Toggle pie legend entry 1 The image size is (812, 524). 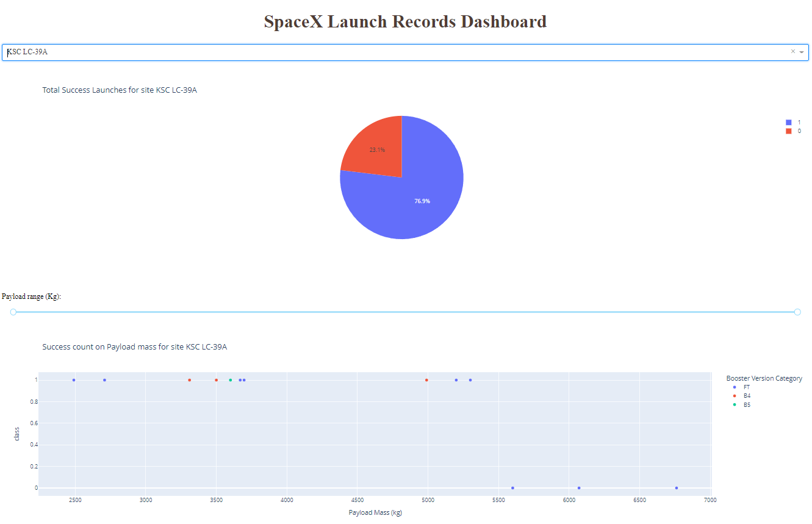(x=793, y=122)
